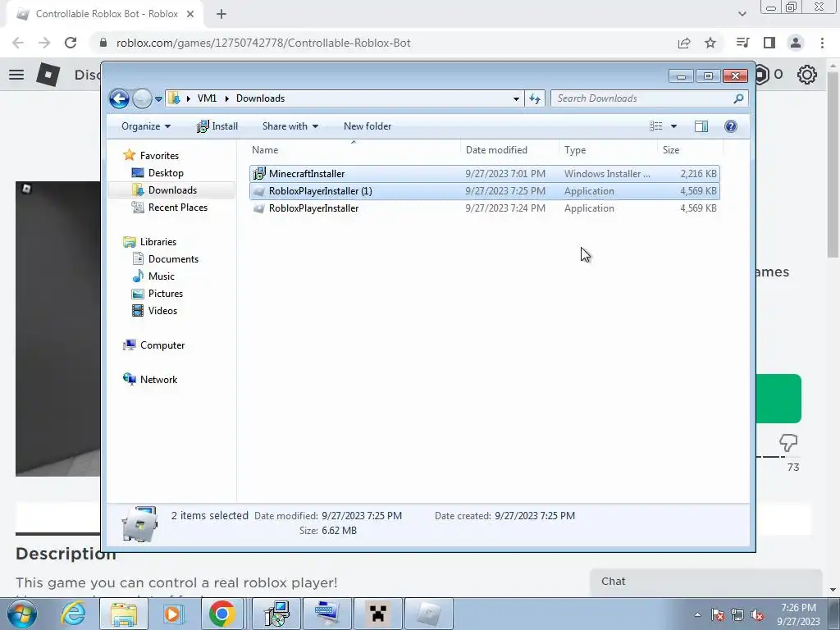Open a new Chrome tab

coord(221,15)
